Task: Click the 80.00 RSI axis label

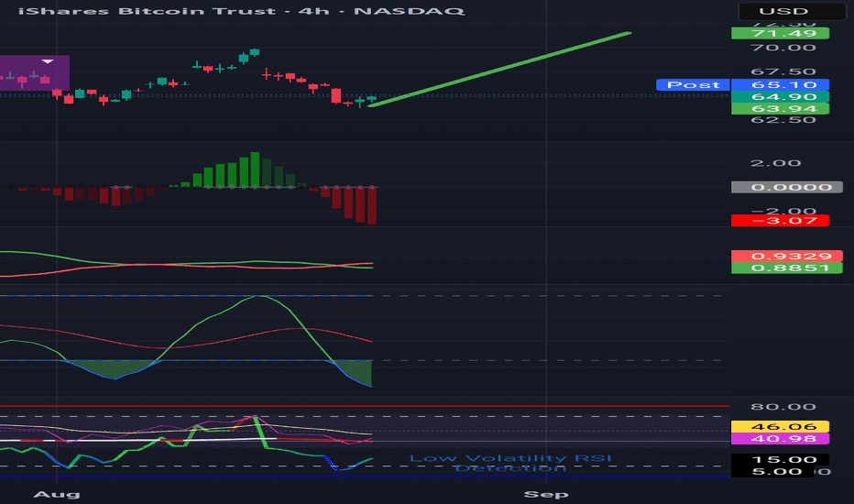Action: click(x=783, y=407)
